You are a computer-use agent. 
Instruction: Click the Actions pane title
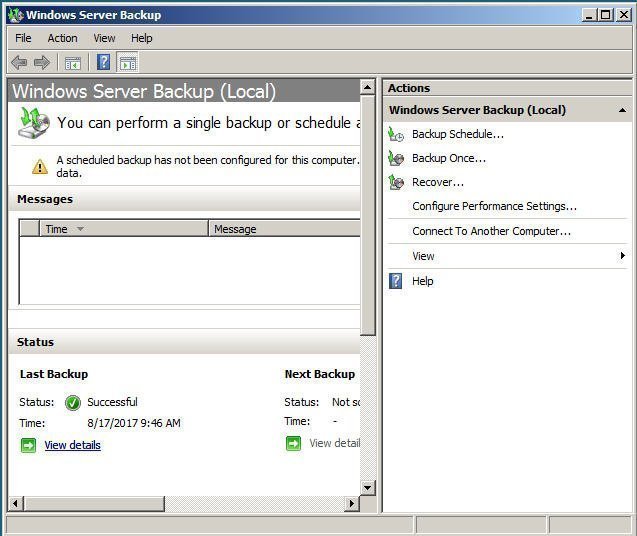pos(409,88)
